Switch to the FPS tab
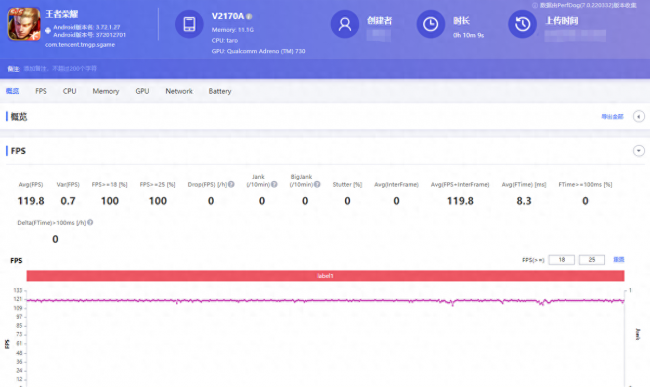The height and width of the screenshot is (387, 650). 41,91
